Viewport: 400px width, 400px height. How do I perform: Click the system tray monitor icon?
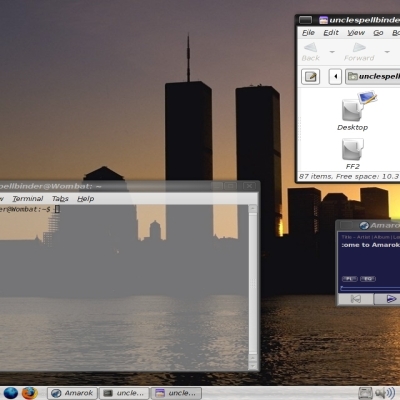365,393
